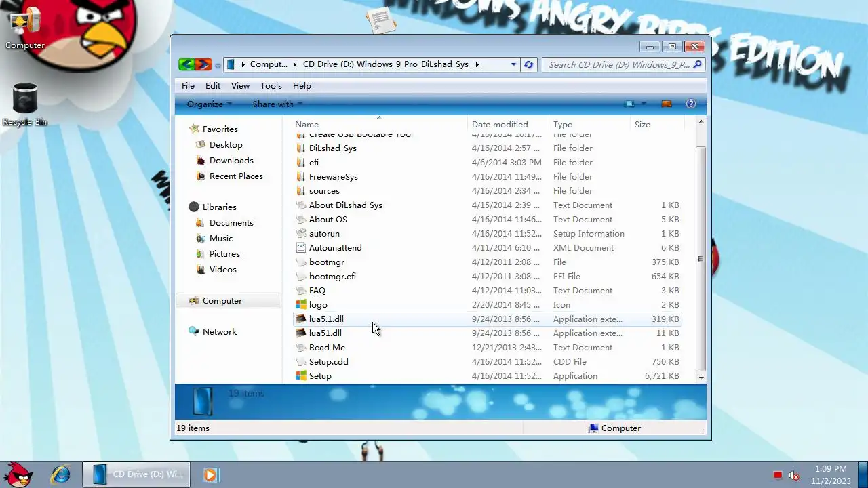
Task: Open the more view options arrow
Action: pyautogui.click(x=644, y=104)
